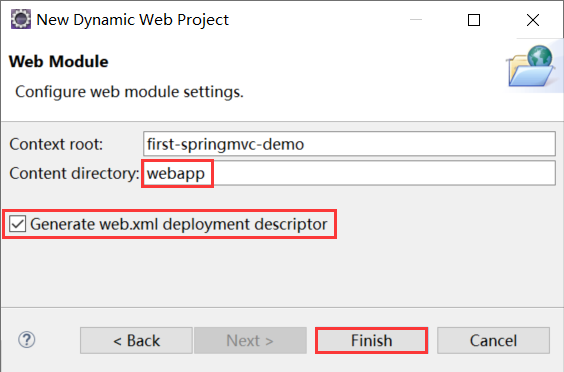
Task: Minimize the New Dynamic Web Project dialog
Action: [416, 19]
